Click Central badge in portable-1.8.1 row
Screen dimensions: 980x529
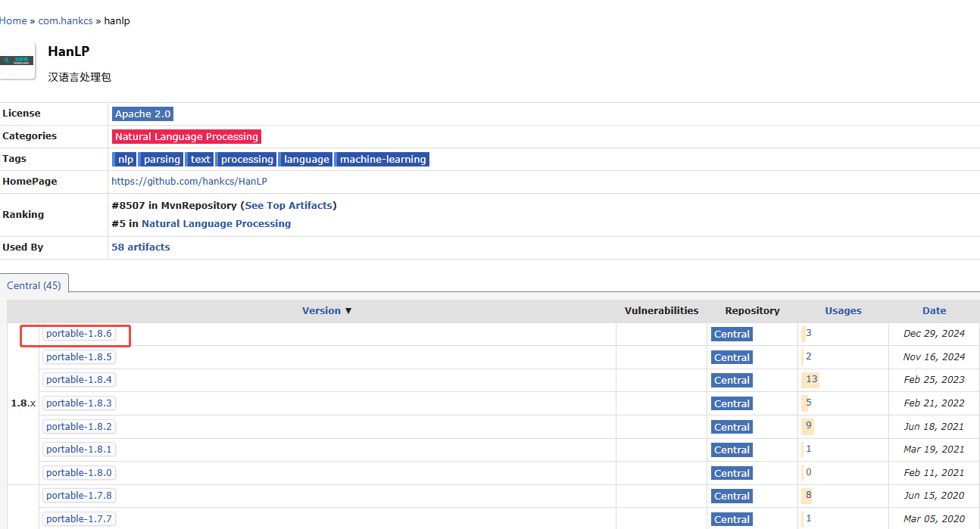732,450
